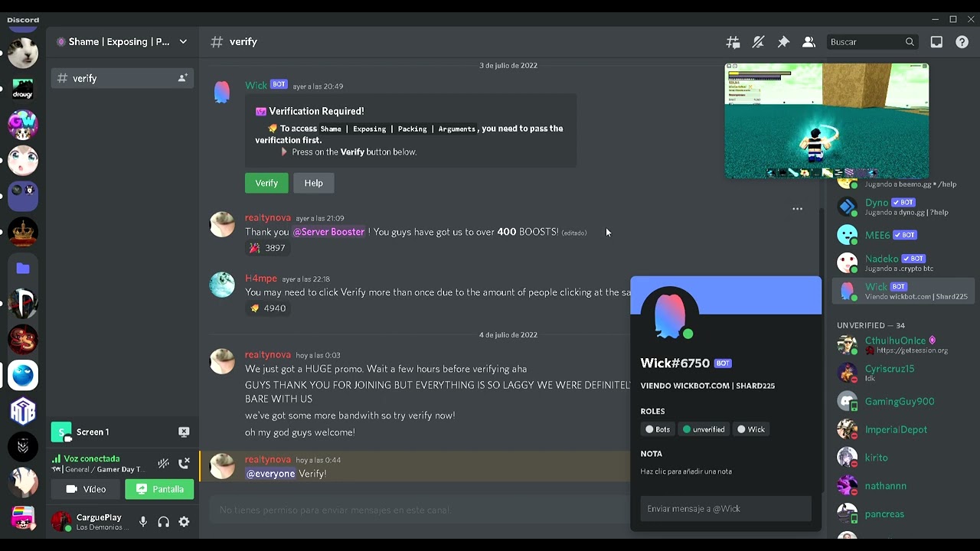Click the green Pantalla button
The image size is (980, 551).
[159, 489]
